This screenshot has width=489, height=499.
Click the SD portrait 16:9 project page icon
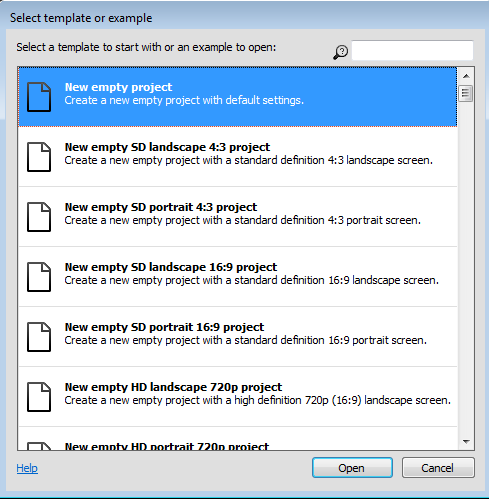point(39,337)
